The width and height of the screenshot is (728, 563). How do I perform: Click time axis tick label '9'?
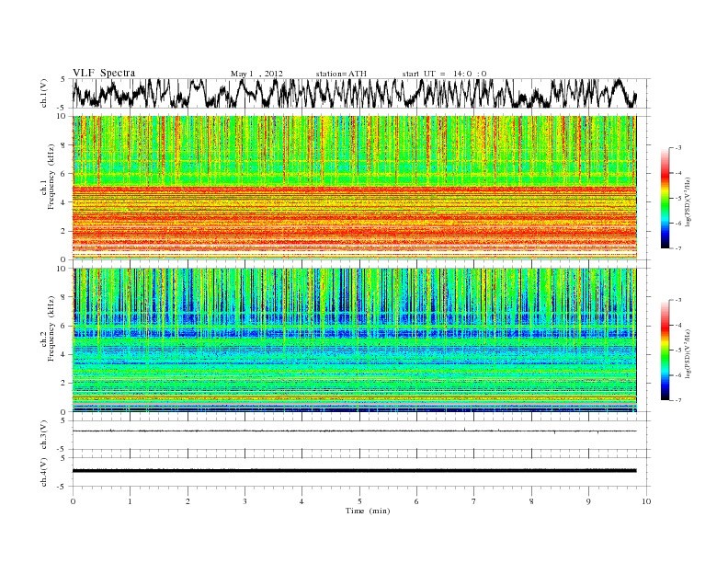(588, 501)
